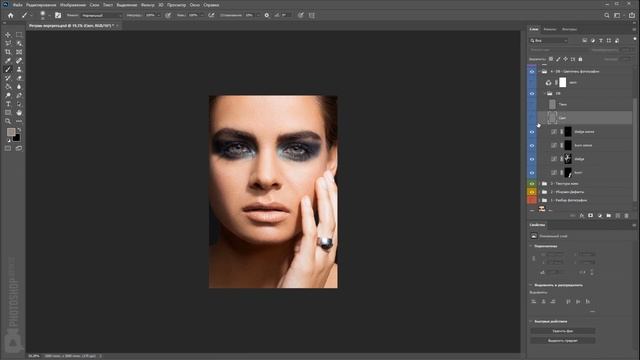Toggle visibility of the bottom curves layer
This screenshot has width=640, height=360.
pyautogui.click(x=532, y=173)
